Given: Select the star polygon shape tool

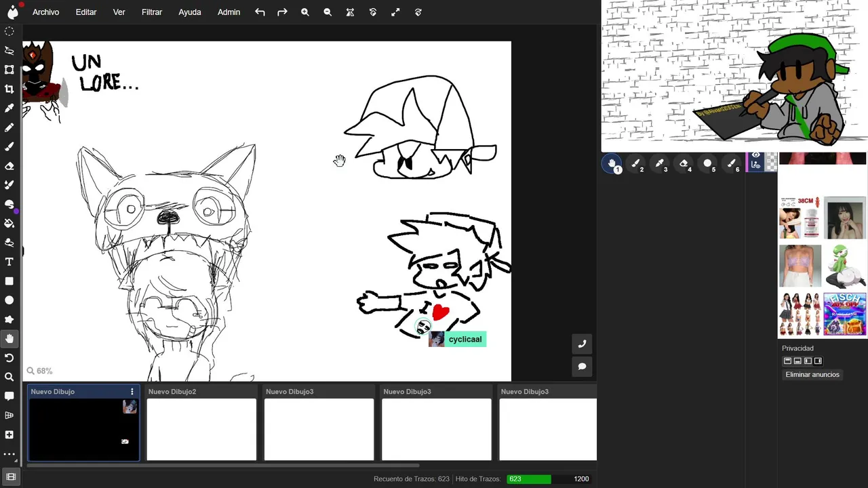Looking at the screenshot, I should 9,319.
